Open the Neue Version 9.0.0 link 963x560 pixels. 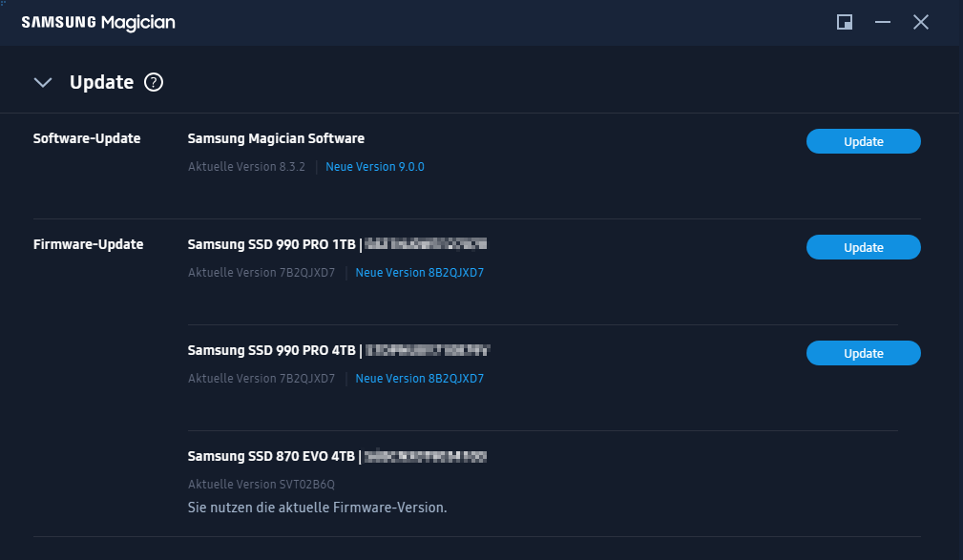[x=375, y=166]
